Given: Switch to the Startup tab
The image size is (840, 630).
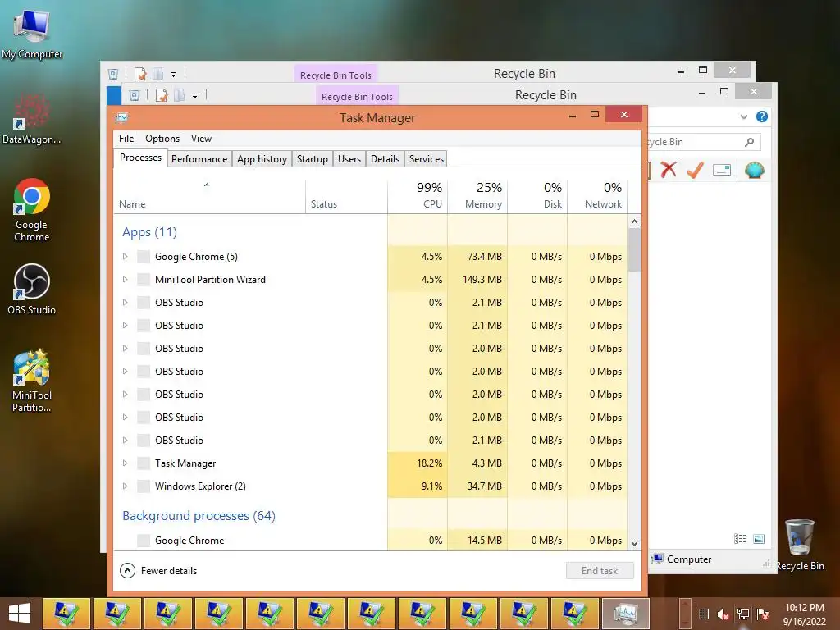Looking at the screenshot, I should point(313,159).
